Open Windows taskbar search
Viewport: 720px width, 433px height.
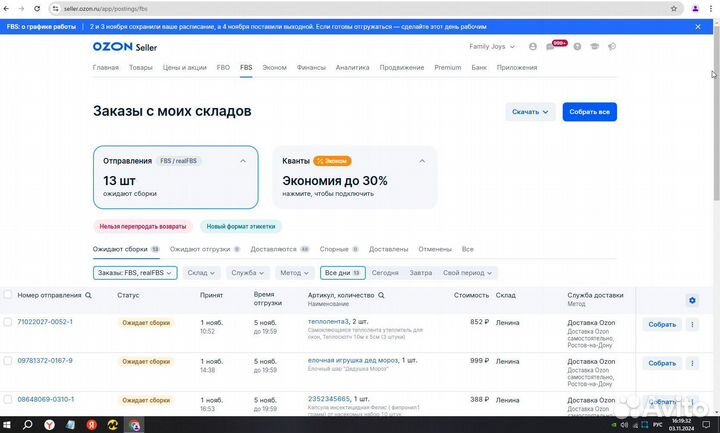pos(28,425)
